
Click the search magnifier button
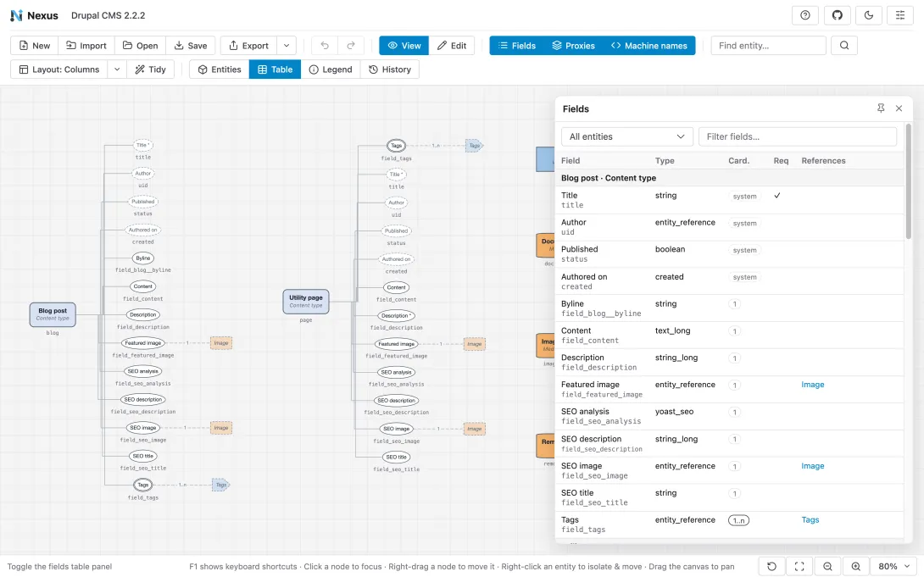[843, 46]
